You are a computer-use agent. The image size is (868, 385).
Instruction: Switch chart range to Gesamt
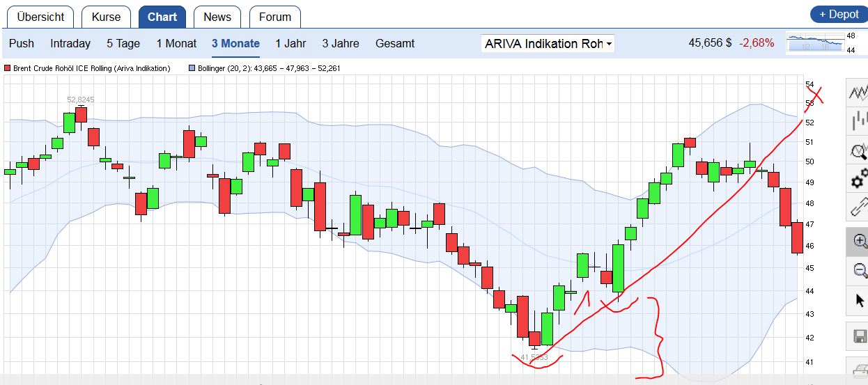(395, 43)
